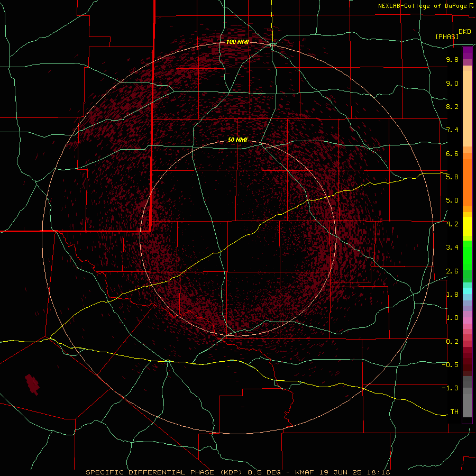Select the 1.0 legend value
476x476 pixels.
coord(452,318)
